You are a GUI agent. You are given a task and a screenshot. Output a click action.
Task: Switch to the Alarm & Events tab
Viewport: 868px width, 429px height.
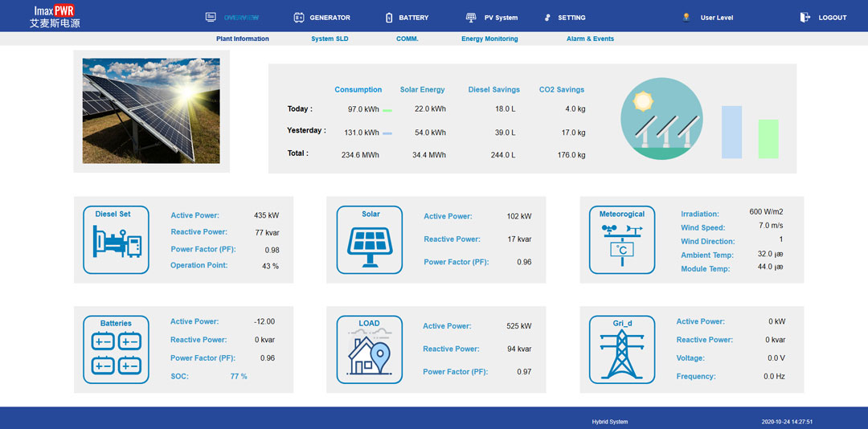(x=590, y=39)
